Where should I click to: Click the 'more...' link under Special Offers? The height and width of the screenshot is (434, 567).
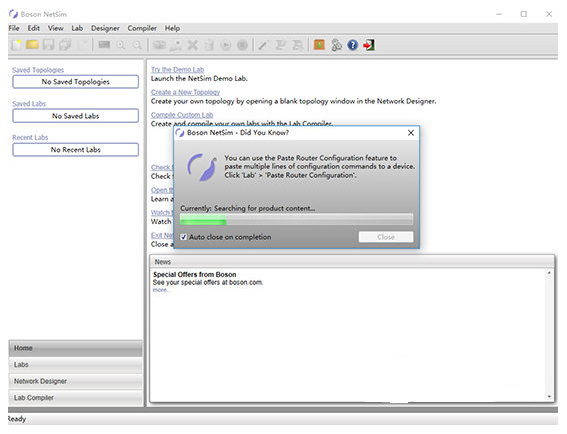pos(162,290)
